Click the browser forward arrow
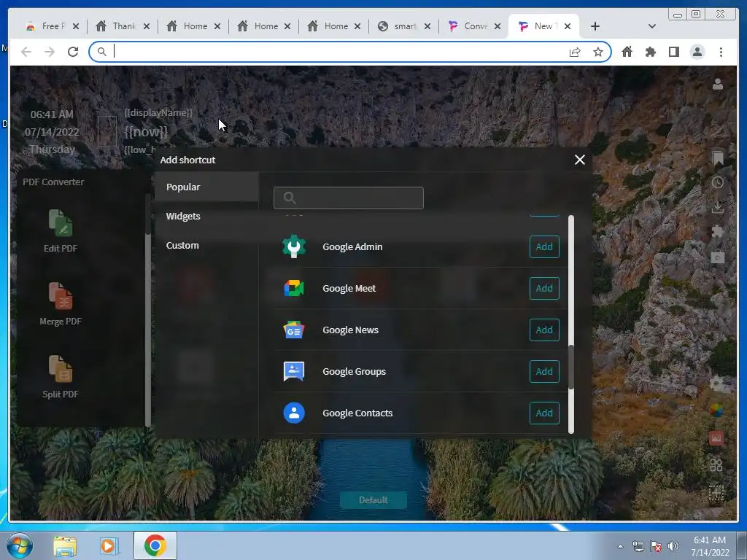This screenshot has height=560, width=747. point(50,52)
